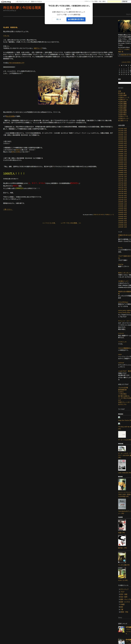The height and width of the screenshot is (644, 131).
Task: Open the ICO game cover image
Action: pyautogui.click(x=122, y=573)
